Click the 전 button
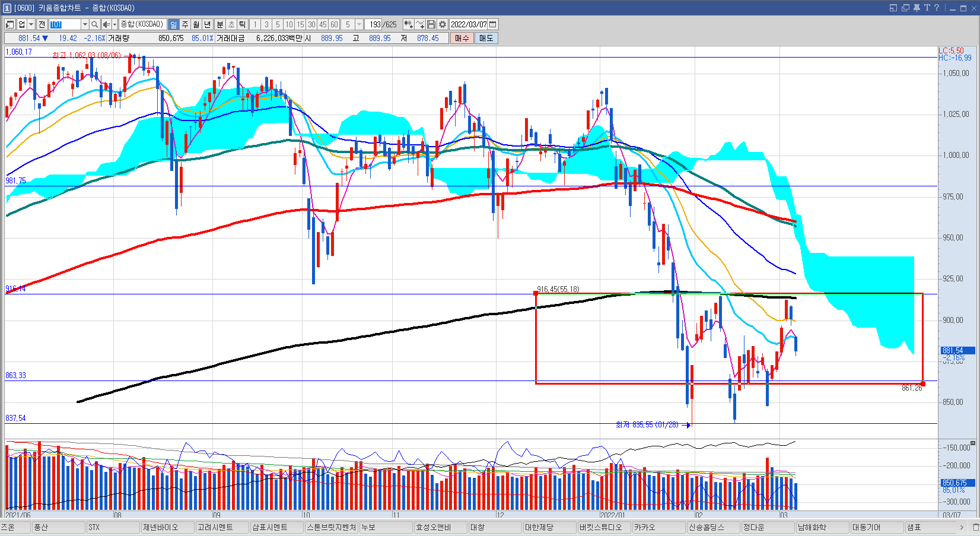Viewport: 980px width, 536px height. 42,24
